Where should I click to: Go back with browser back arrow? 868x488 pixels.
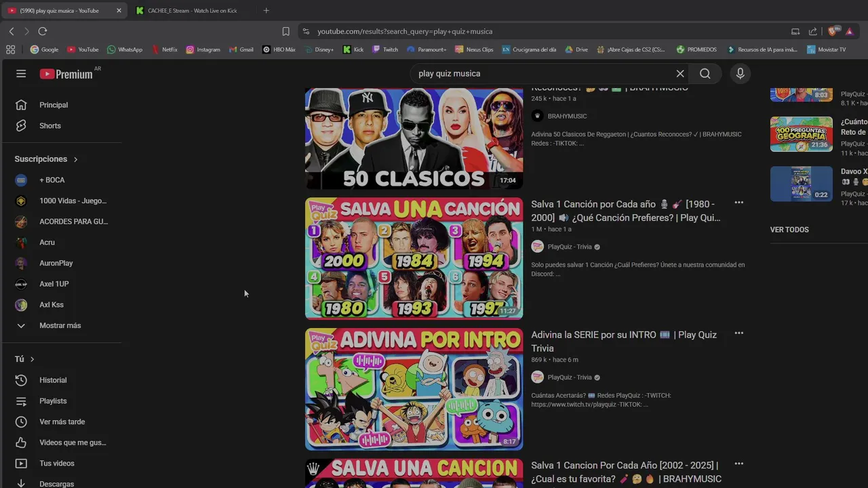(12, 31)
